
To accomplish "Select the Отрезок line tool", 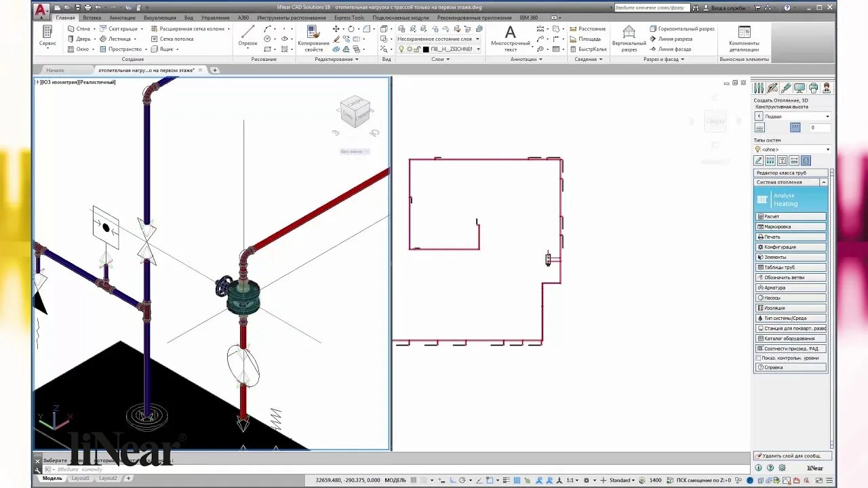I will coord(248,36).
